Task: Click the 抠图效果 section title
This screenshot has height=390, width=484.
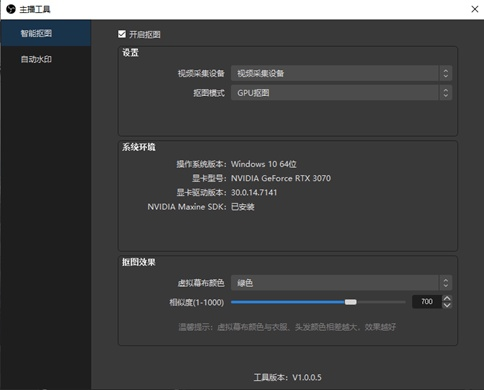Action: coord(138,262)
